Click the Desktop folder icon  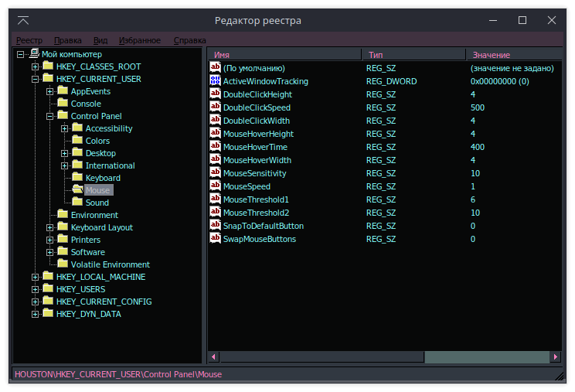coord(77,152)
